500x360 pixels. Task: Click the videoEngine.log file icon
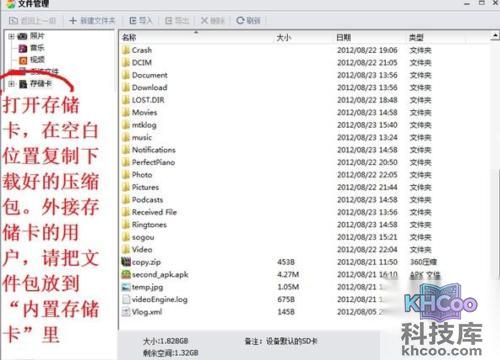tap(126, 299)
